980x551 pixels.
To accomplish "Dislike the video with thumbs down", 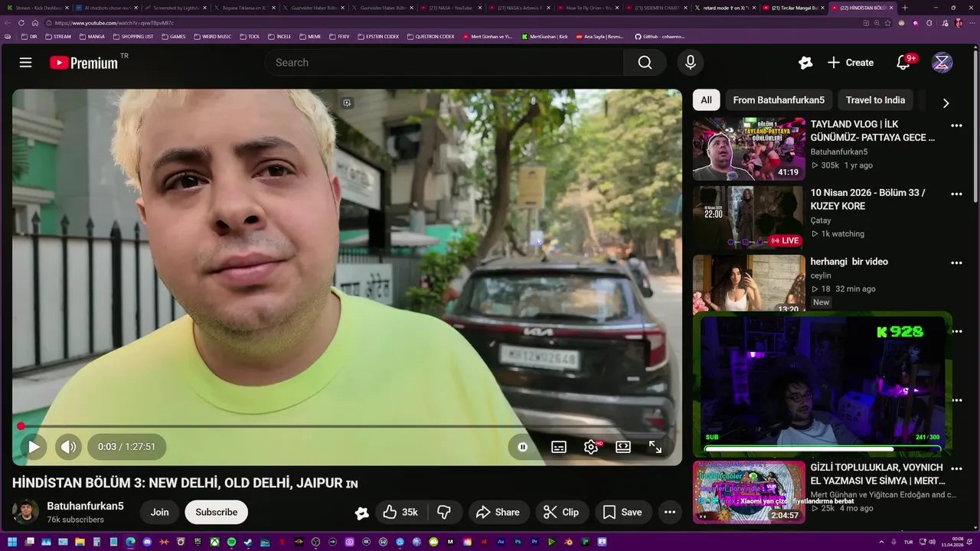I will (444, 512).
